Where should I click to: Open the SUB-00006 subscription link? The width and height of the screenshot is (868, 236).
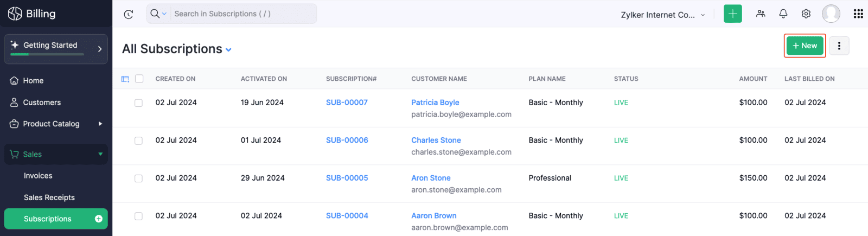[x=347, y=140]
